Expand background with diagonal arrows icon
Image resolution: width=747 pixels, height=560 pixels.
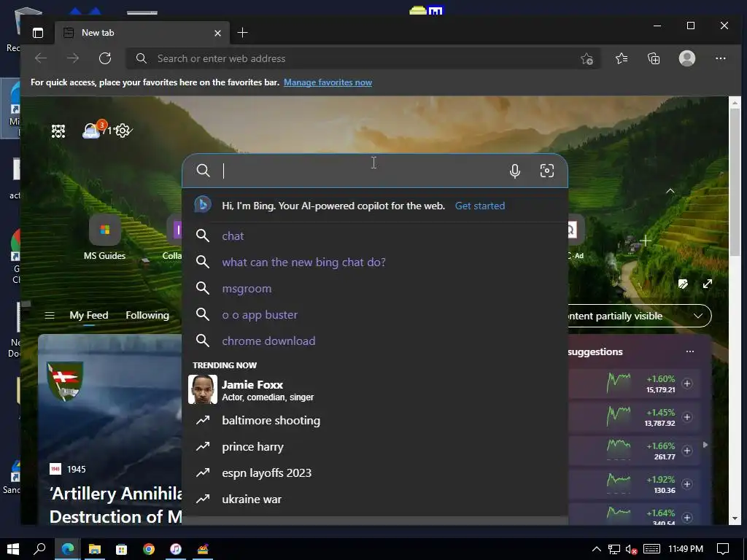coord(708,284)
